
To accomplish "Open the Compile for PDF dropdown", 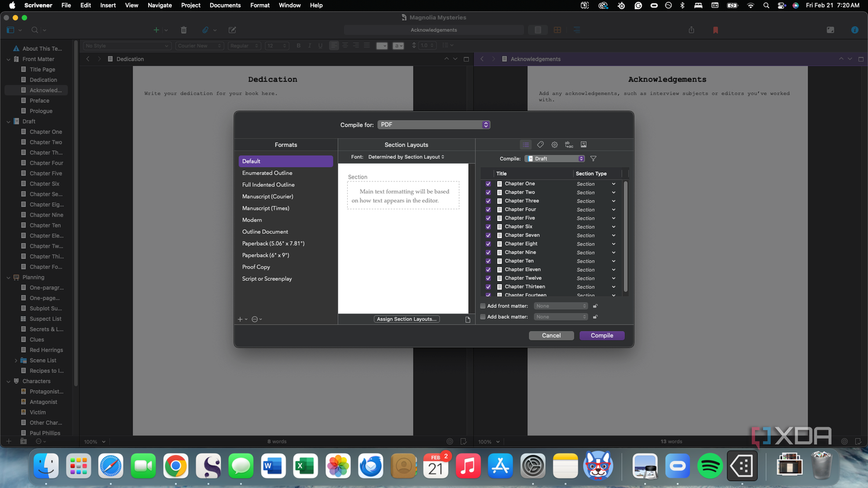I will coord(434,125).
